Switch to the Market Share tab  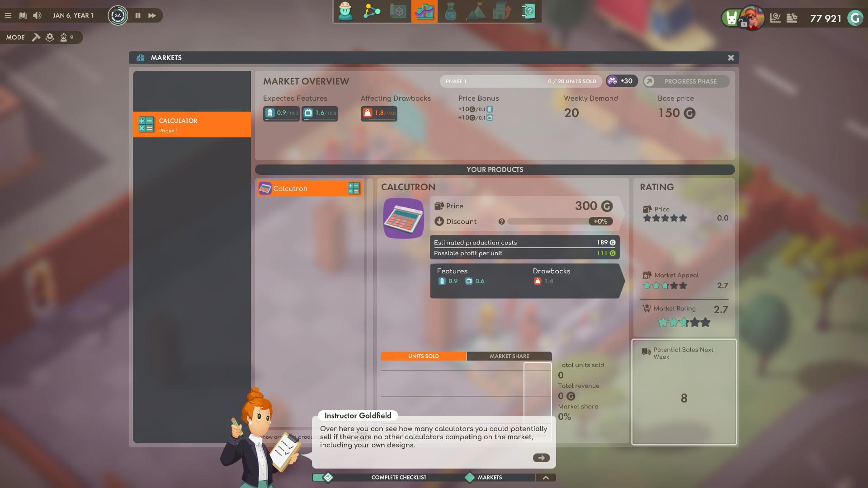(x=509, y=356)
